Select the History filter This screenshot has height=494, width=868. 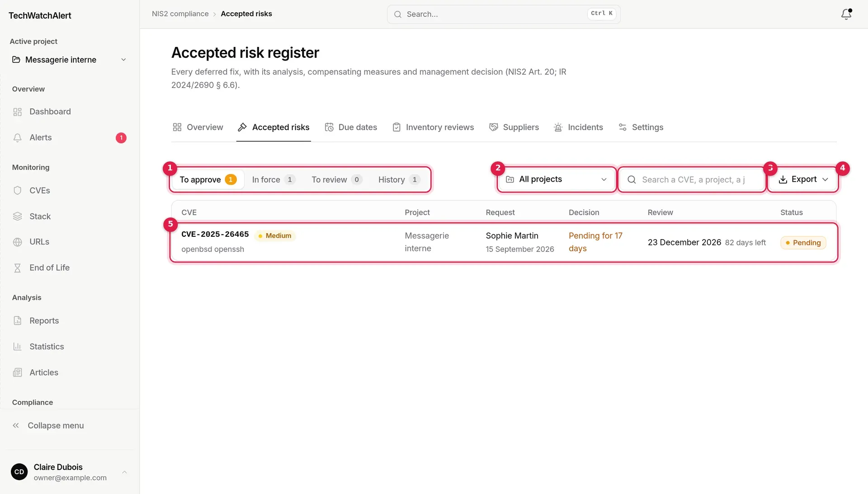pyautogui.click(x=399, y=179)
